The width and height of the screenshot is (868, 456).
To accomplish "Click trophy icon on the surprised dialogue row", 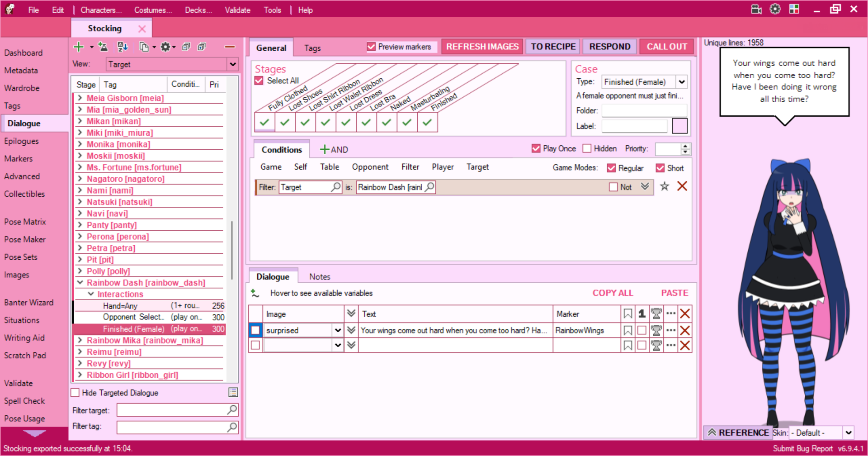I will 656,331.
